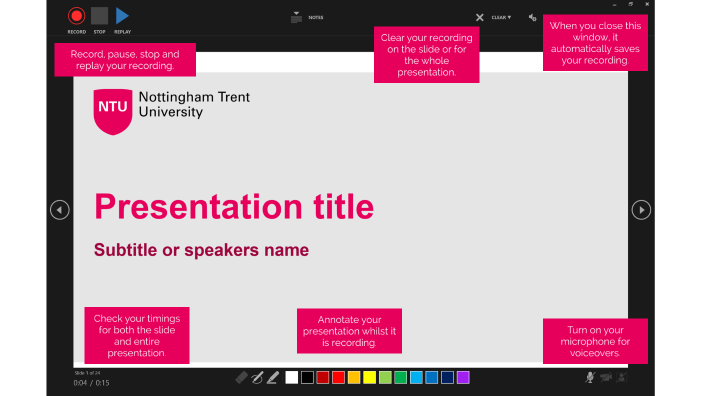Choose the bright red ink color
The width and height of the screenshot is (704, 396).
[338, 378]
